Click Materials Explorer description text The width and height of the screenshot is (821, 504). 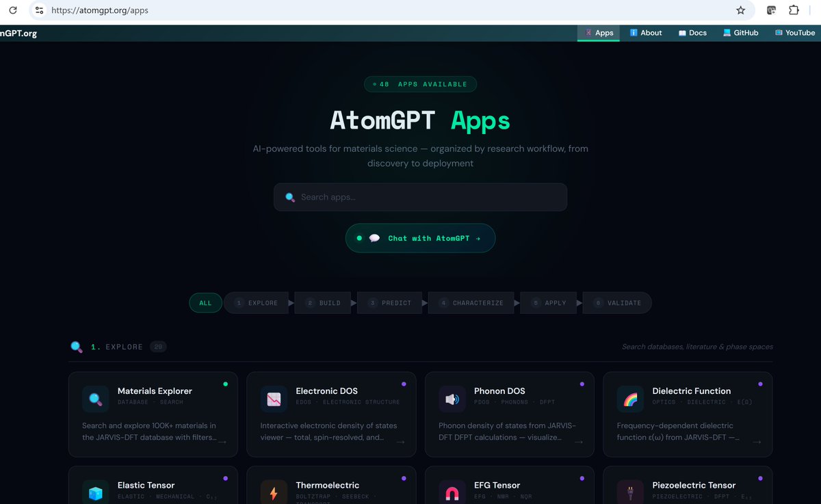pyautogui.click(x=150, y=432)
